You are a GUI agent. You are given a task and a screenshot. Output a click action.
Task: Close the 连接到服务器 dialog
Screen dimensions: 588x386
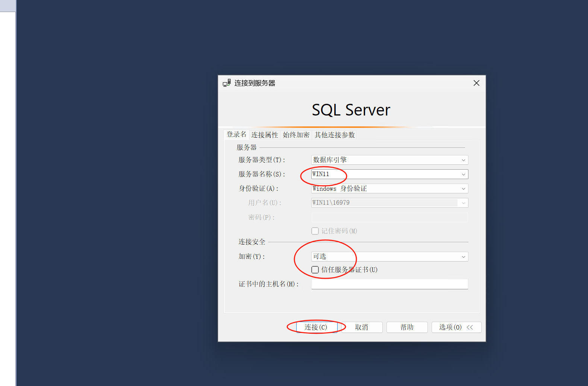(476, 83)
